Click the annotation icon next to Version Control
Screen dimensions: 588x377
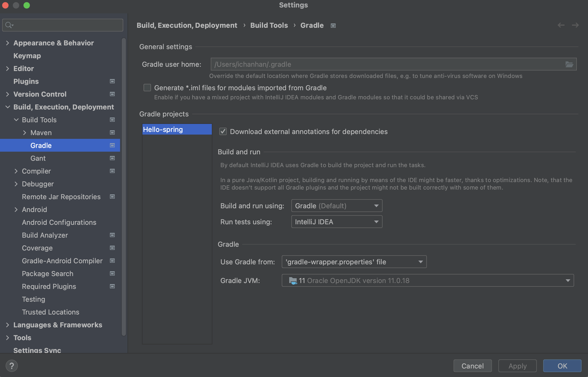point(112,93)
